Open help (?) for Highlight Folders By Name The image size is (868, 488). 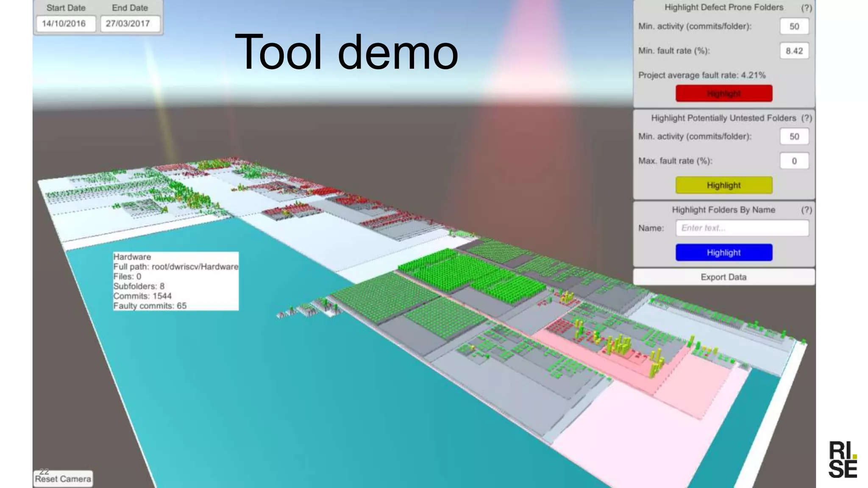[x=807, y=210]
